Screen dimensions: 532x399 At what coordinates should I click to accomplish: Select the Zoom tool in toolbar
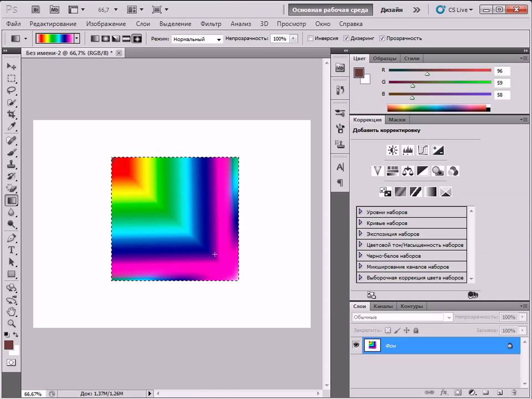[11, 323]
